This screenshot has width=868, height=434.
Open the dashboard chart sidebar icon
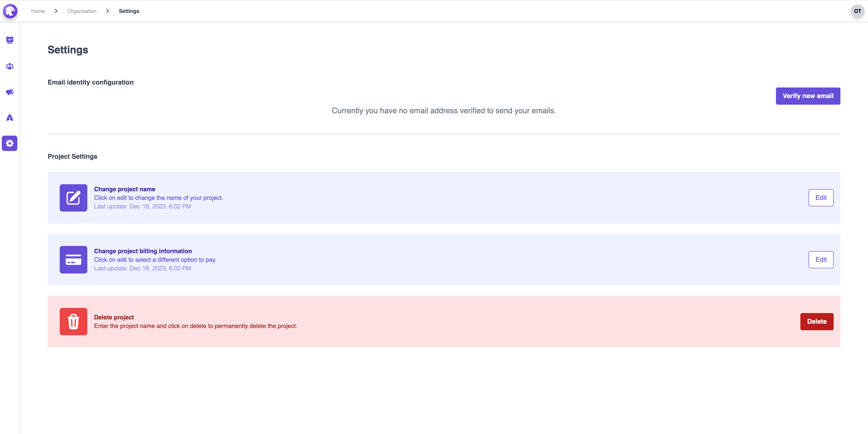pyautogui.click(x=10, y=40)
